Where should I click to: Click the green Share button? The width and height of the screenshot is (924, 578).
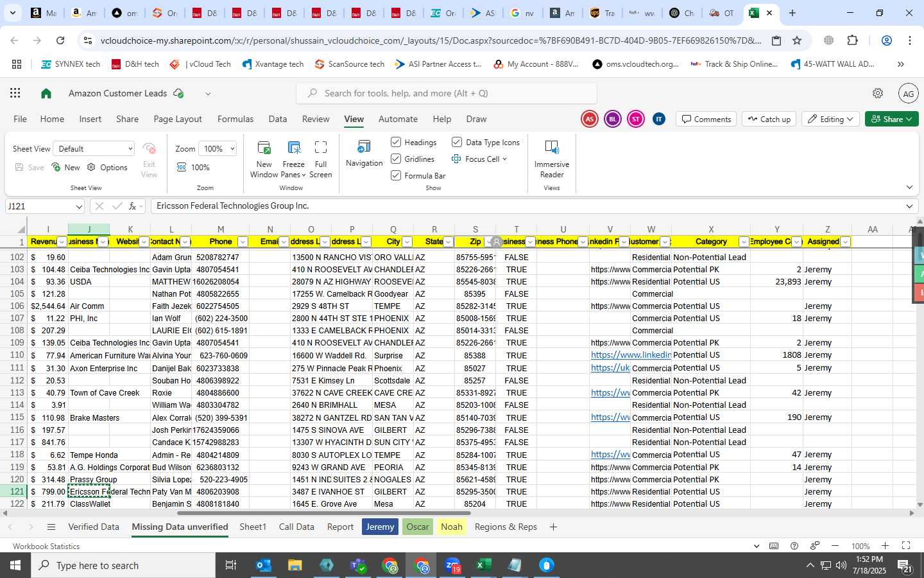892,119
